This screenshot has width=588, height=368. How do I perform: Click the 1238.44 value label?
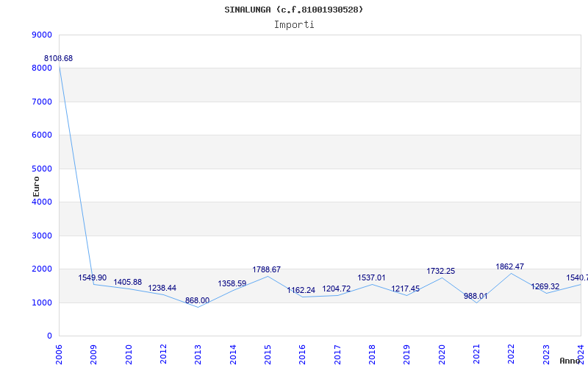pos(162,288)
